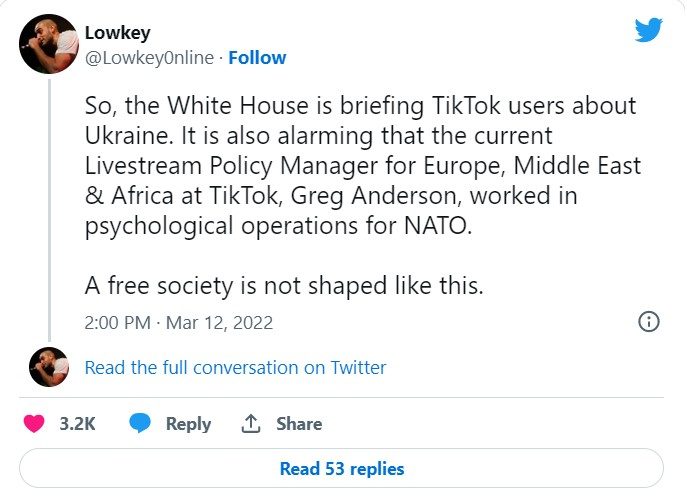The height and width of the screenshot is (496, 687).
Task: Click the share arrow icon
Action: click(x=251, y=423)
